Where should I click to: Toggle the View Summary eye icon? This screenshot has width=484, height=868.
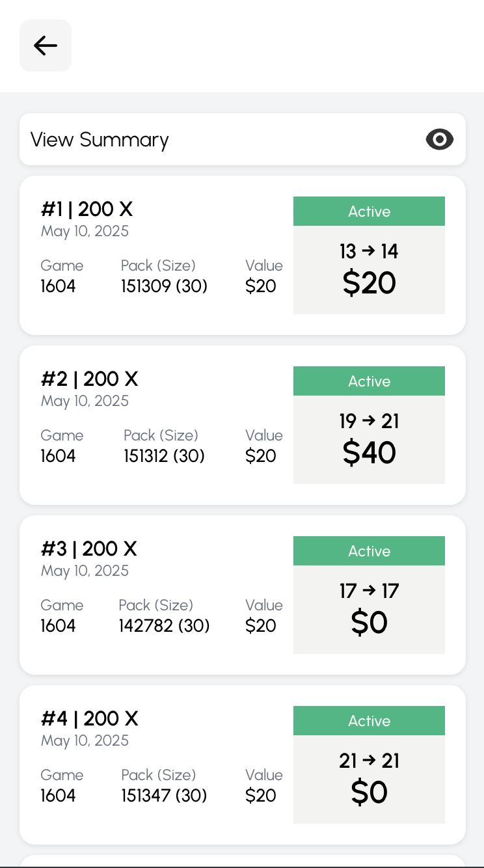439,139
